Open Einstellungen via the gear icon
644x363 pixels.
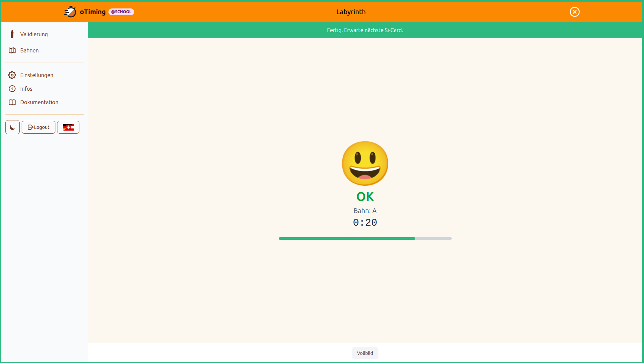pyautogui.click(x=12, y=75)
